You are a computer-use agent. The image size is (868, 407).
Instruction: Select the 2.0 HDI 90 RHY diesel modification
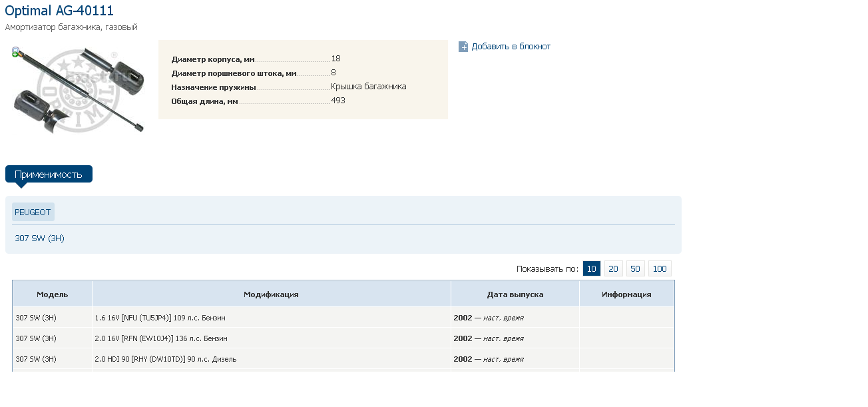[x=165, y=359]
